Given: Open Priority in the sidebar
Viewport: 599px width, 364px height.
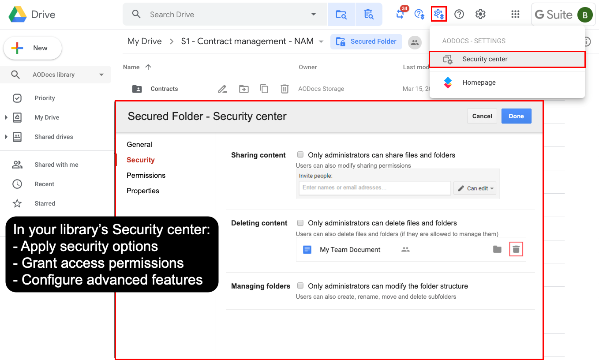Looking at the screenshot, I should click(45, 98).
